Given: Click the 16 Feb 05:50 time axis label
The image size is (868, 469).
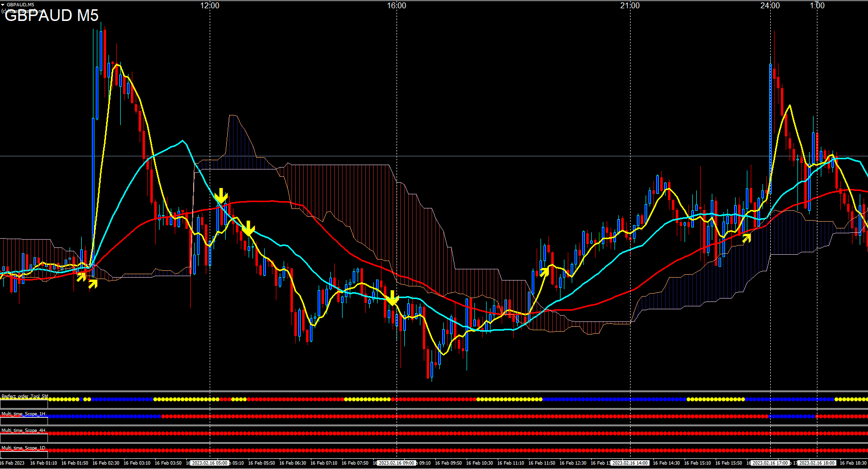Looking at the screenshot, I should (261, 463).
